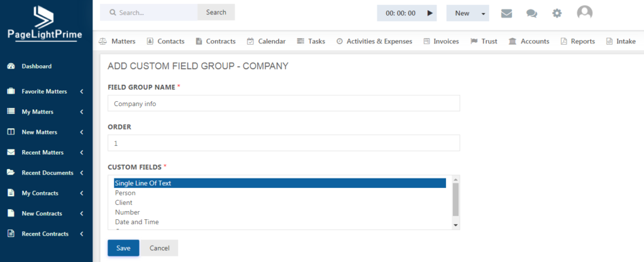Expand New Contracts chevron
The image size is (644, 262).
82,213
